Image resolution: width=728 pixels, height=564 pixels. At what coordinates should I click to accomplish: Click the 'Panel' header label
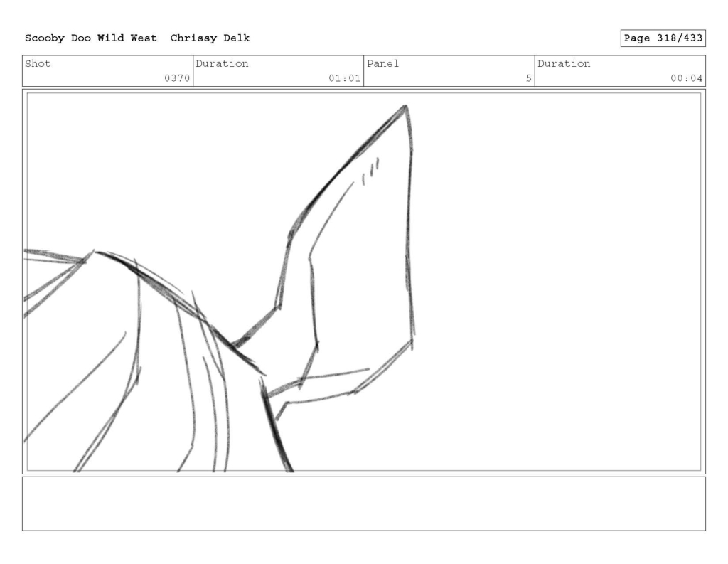382,63
